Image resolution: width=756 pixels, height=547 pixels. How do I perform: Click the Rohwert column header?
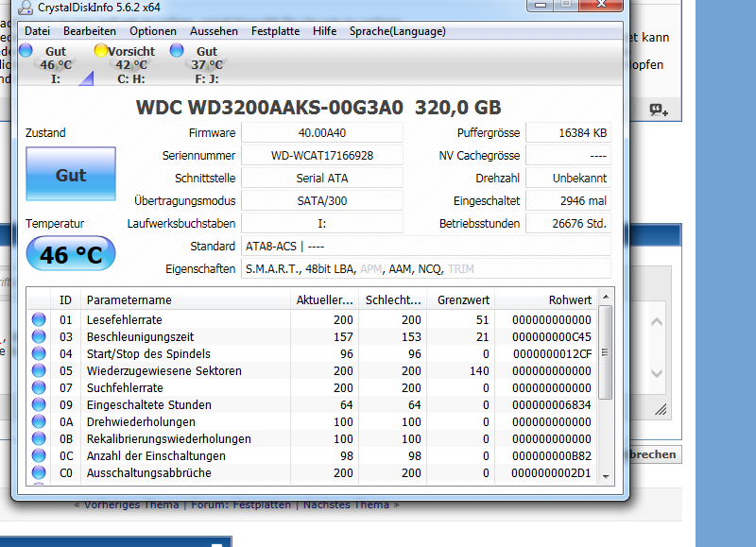coord(546,299)
